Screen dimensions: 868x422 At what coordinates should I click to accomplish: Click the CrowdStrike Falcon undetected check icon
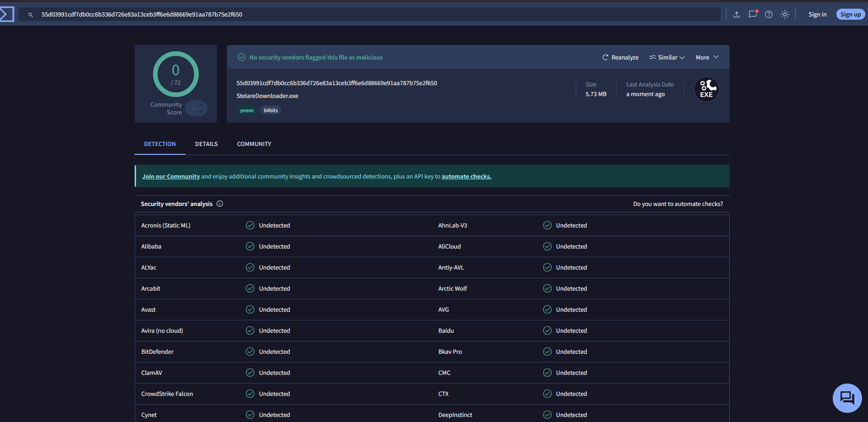[x=250, y=394]
